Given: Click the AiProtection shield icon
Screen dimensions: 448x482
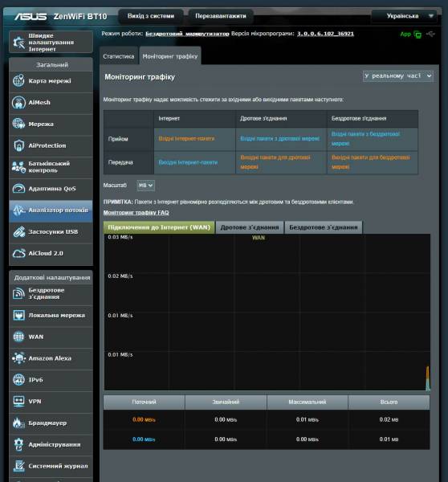Looking at the screenshot, I should [x=18, y=145].
